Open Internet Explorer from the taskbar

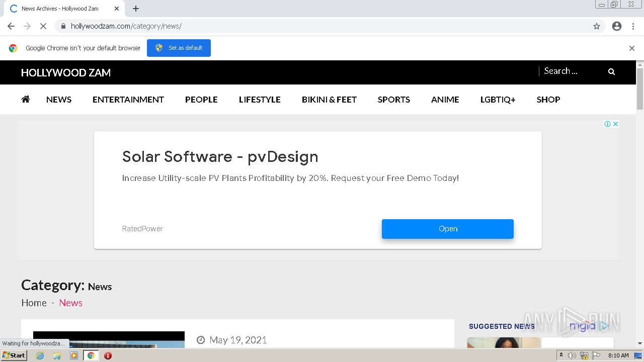(40, 355)
